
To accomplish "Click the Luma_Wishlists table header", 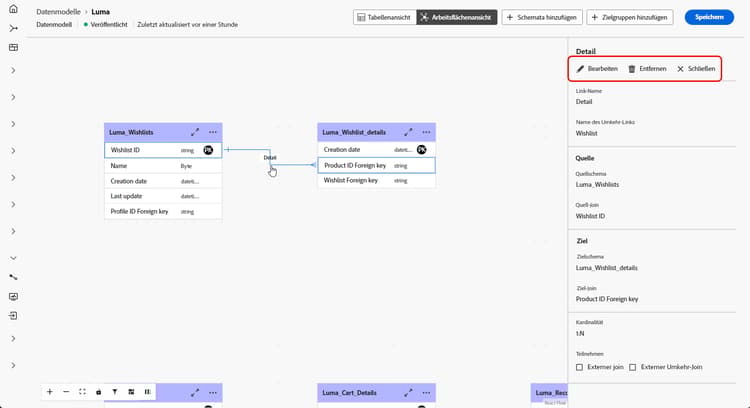I will point(163,132).
